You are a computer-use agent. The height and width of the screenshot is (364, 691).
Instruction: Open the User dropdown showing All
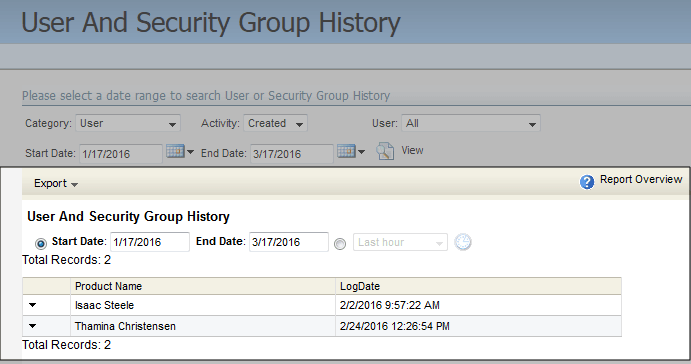click(x=471, y=123)
